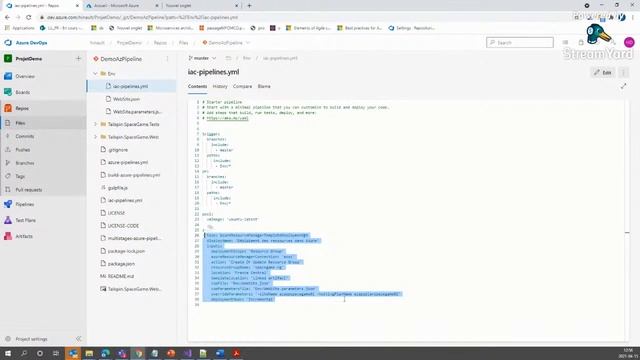Image resolution: width=640 pixels, height=360 pixels.
Task: Open File Explorer from taskbar
Action: click(89, 353)
